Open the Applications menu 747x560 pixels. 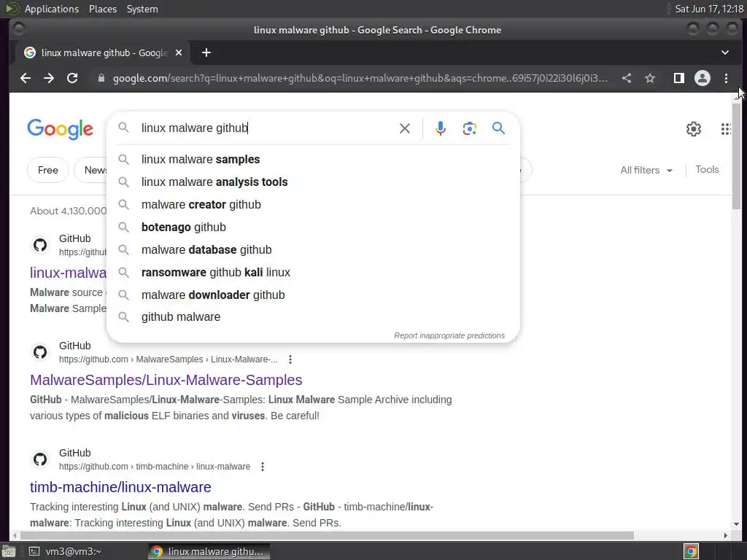[52, 9]
